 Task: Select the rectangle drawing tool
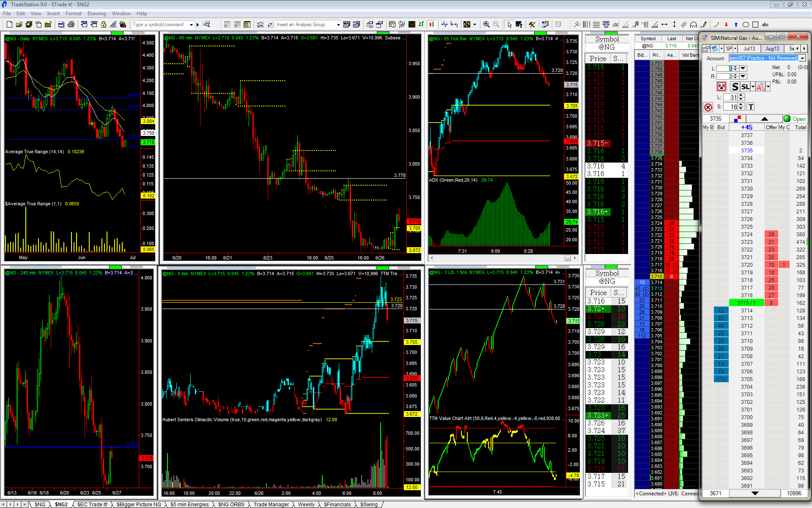click(x=755, y=25)
